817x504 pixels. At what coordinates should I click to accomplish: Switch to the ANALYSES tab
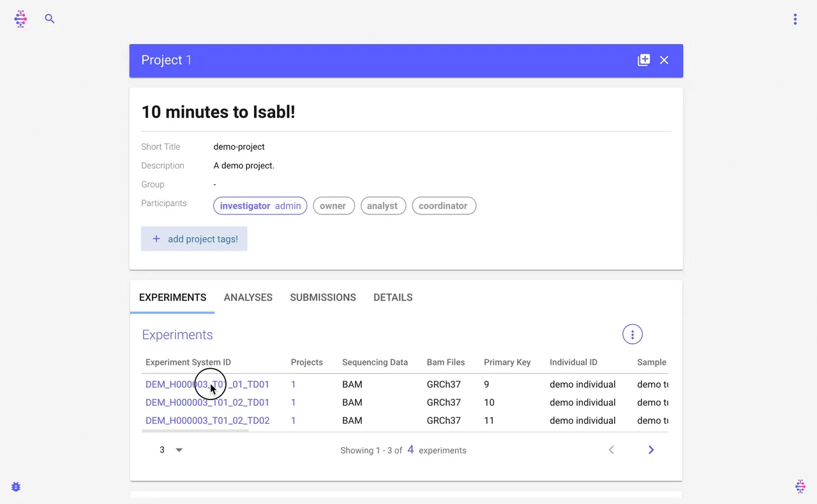[248, 297]
